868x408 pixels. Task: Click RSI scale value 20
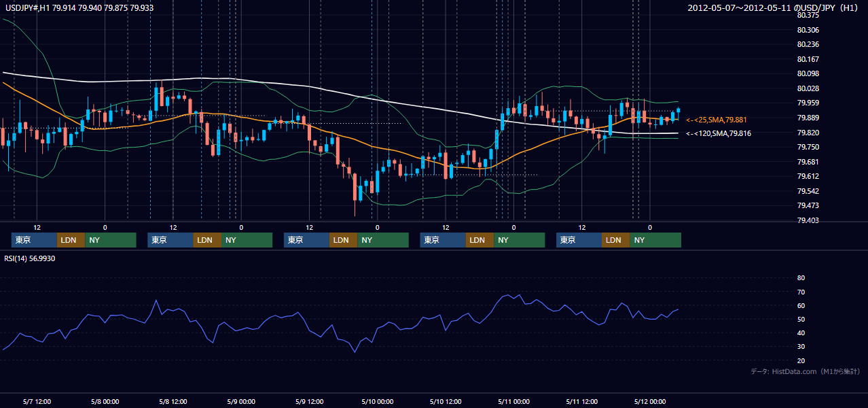tap(801, 360)
